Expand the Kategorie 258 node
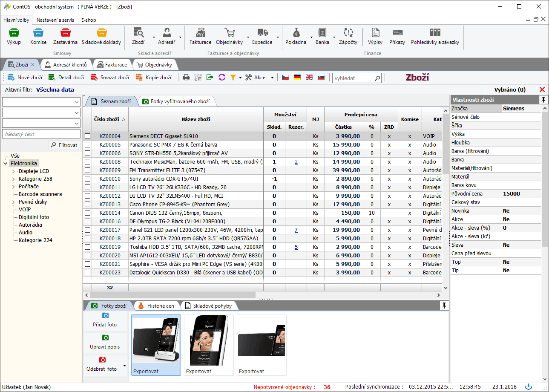549x392 pixels. click(x=13, y=179)
